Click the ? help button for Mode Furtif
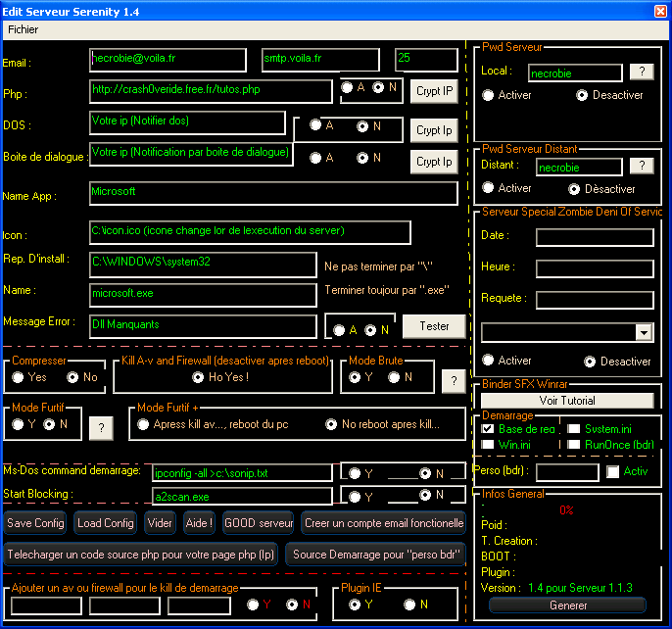This screenshot has width=672, height=629. (x=102, y=427)
